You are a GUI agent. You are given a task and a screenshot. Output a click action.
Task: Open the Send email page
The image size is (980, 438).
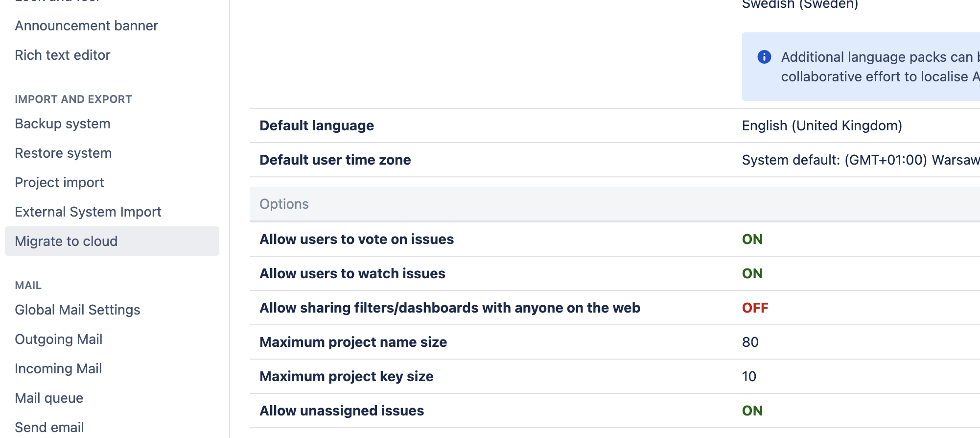(x=49, y=427)
